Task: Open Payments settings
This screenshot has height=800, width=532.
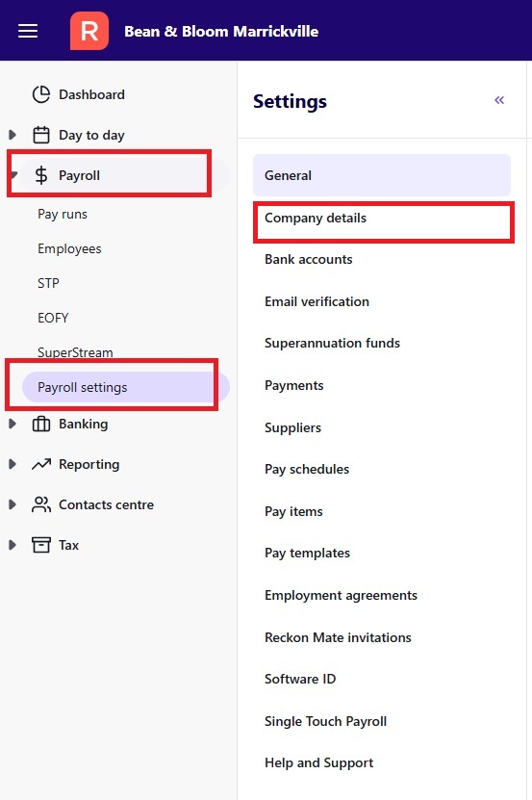Action: (293, 385)
